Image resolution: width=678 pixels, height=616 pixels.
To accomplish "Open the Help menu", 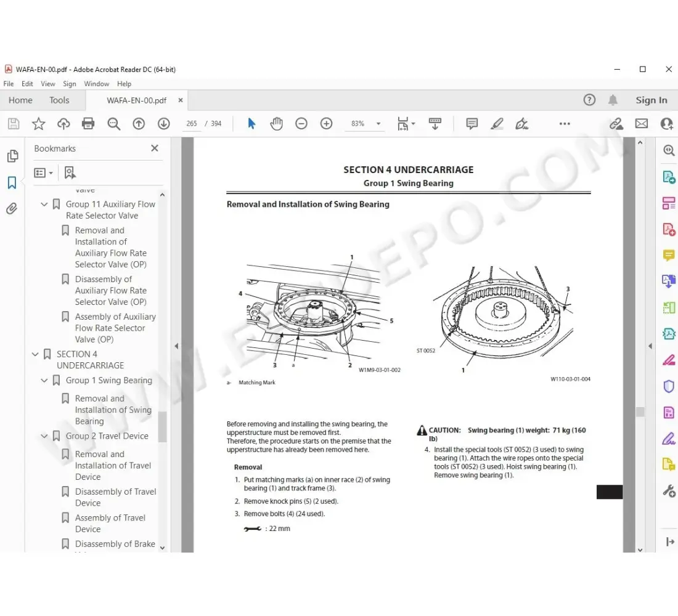I will click(124, 84).
